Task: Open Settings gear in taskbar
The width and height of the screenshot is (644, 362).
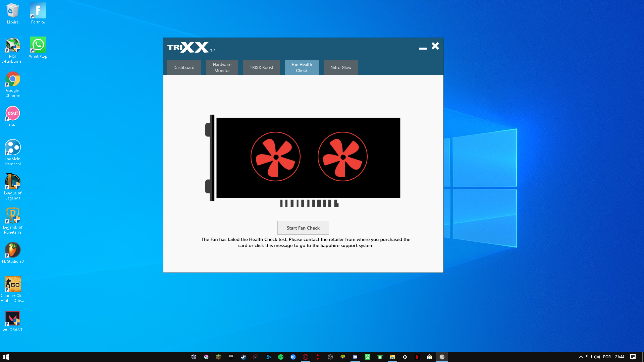Action: [405, 357]
